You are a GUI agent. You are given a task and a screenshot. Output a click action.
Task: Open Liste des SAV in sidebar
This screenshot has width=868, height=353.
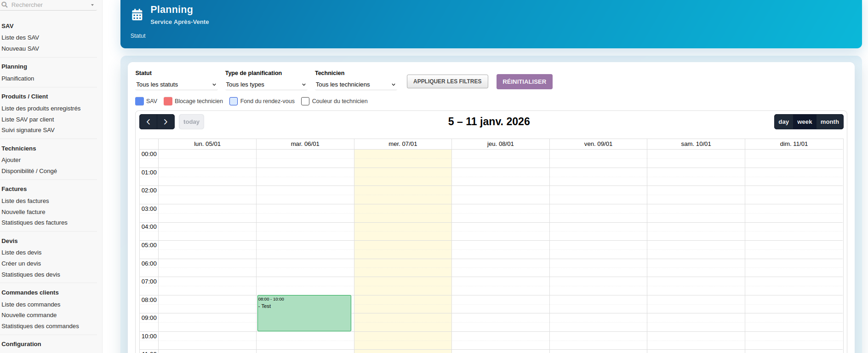pyautogui.click(x=20, y=38)
